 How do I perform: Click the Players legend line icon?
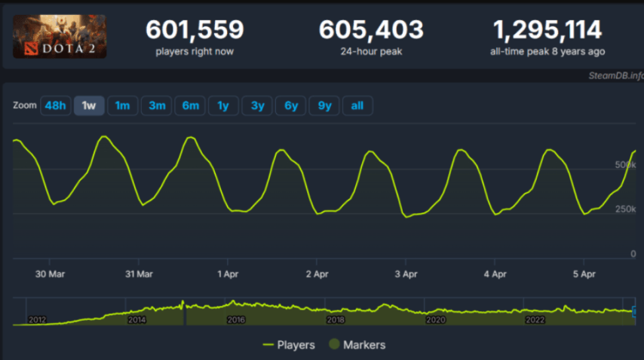267,345
